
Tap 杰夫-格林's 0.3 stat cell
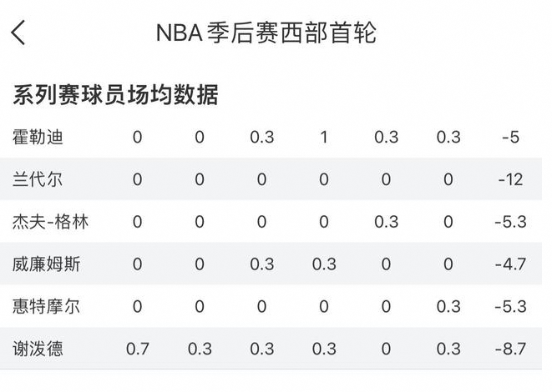pyautogui.click(x=386, y=222)
